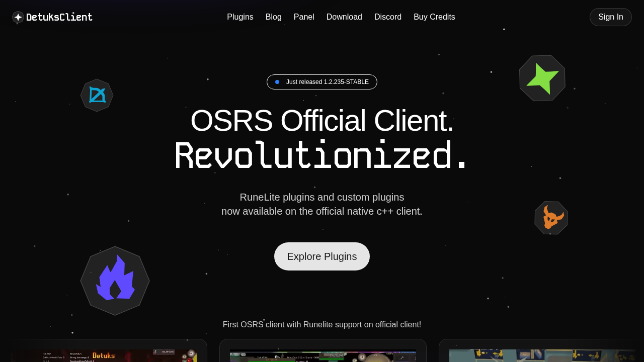Viewport: 644px width, 362px height.
Task: Join the Discord via navbar link
Action: (388, 17)
